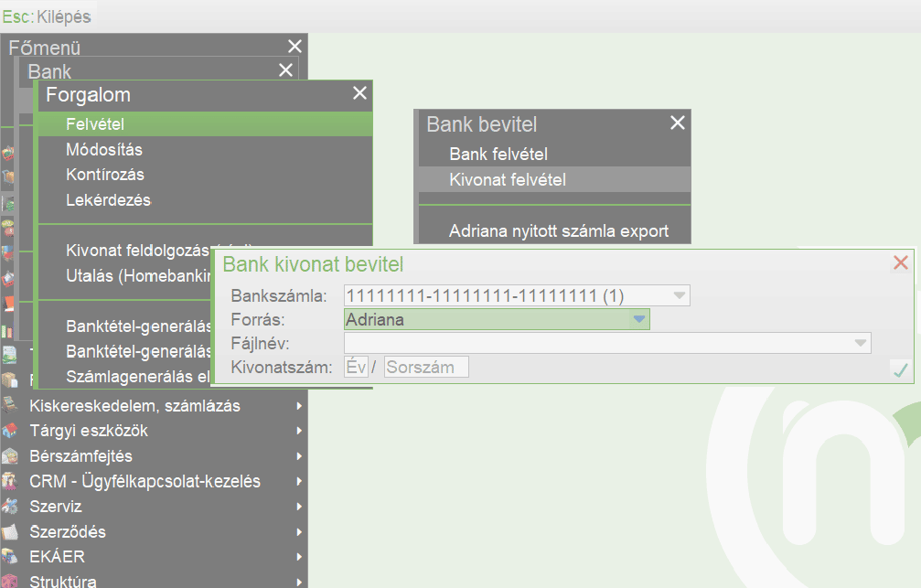
Task: Close the Forgalom menu panel
Action: coord(359,92)
